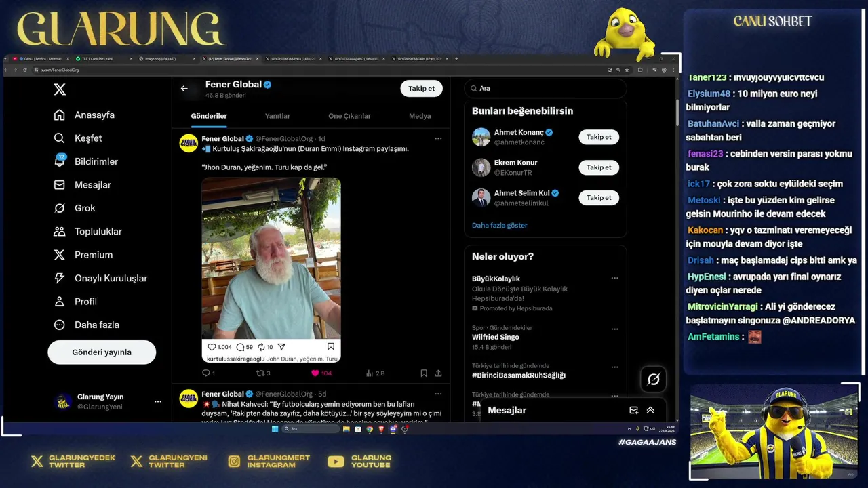Open Premium from the sidebar
868x488 pixels.
point(83,255)
